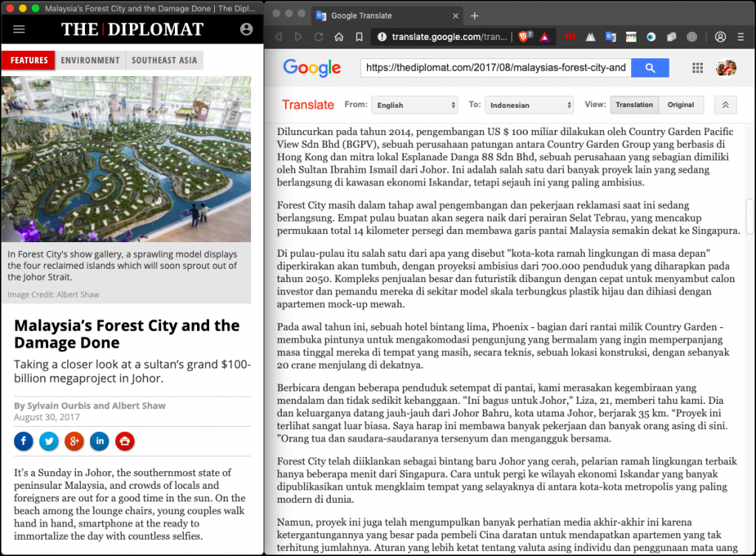This screenshot has height=556, width=756.
Task: Select the FEATURES category tab
Action: (x=29, y=61)
